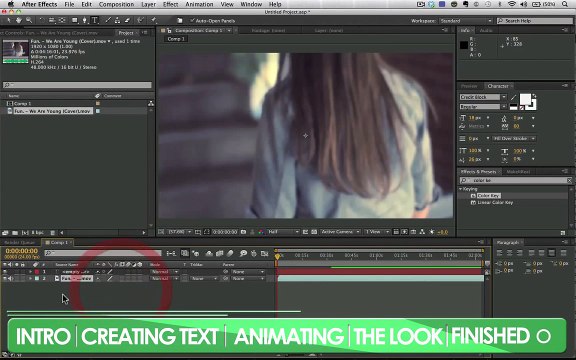Hide layer 1 with its eye toggle
Screen dimensions: 576x360
tap(5, 272)
